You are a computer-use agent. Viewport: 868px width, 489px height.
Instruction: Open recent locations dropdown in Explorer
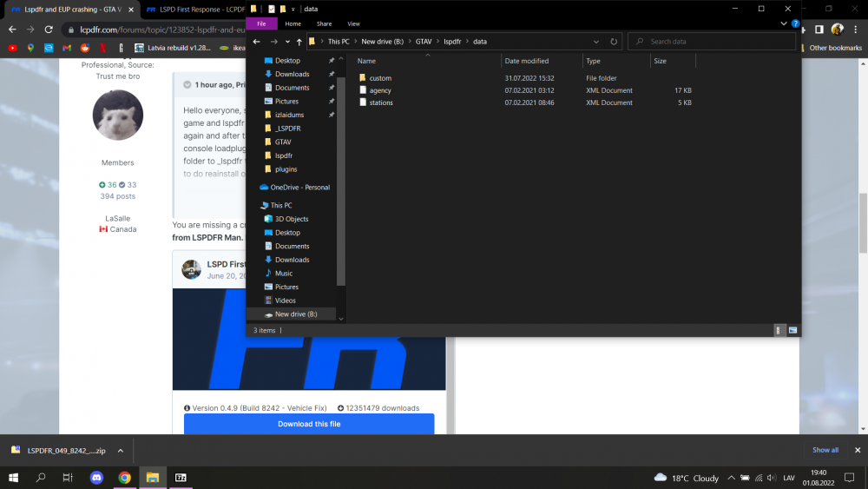click(287, 42)
